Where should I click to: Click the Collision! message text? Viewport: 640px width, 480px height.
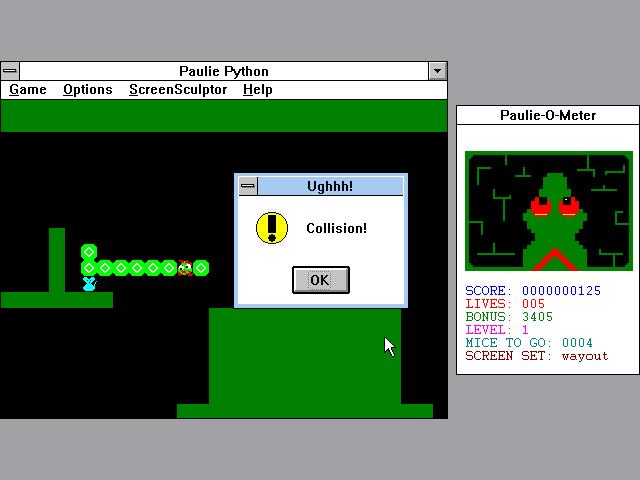point(337,228)
